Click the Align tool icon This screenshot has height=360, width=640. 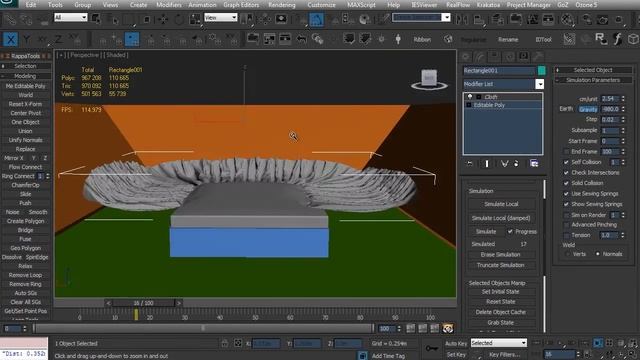pyautogui.click(x=479, y=19)
